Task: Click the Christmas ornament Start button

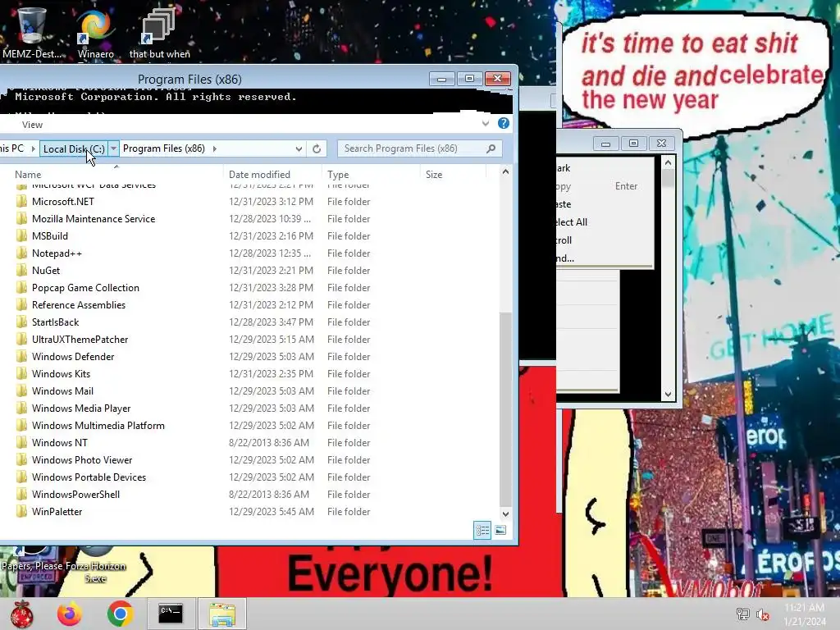Action: click(22, 614)
